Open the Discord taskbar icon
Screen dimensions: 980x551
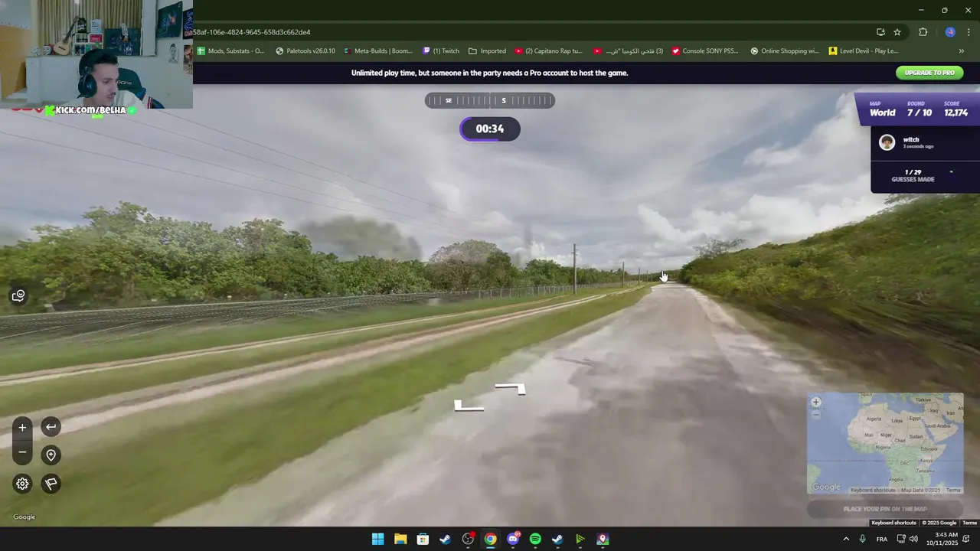pos(513,539)
